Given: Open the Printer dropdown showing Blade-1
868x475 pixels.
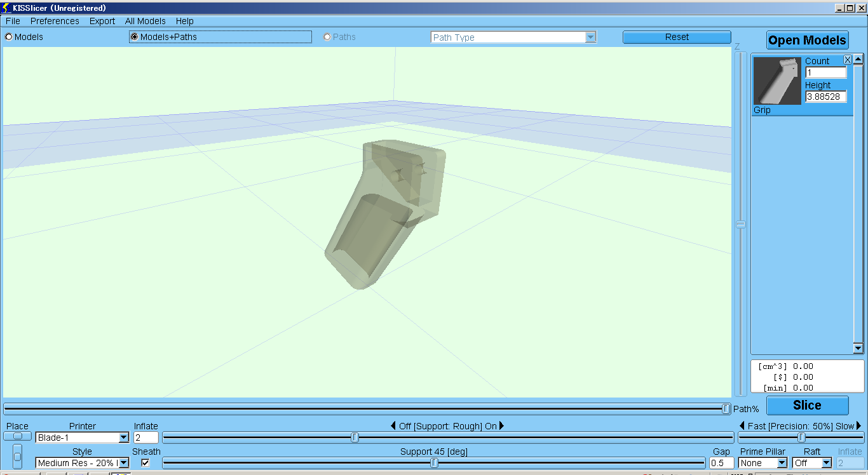Looking at the screenshot, I should [123, 438].
